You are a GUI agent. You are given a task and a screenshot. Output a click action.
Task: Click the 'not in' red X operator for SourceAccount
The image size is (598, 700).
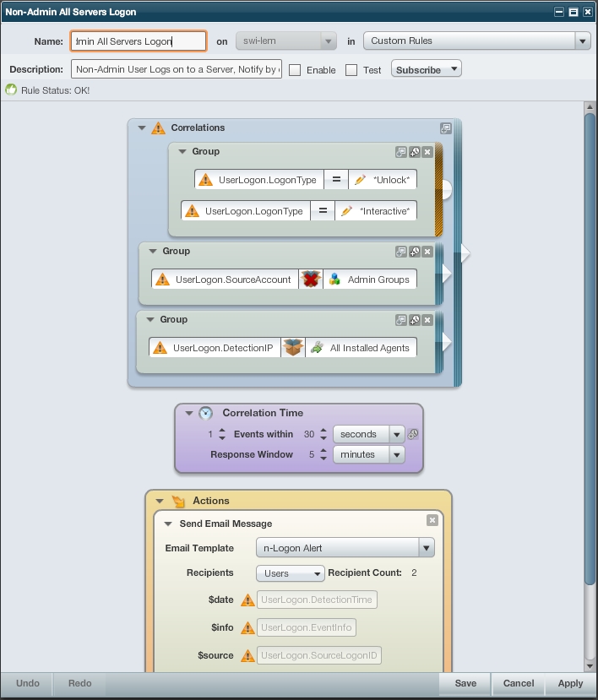[311, 279]
